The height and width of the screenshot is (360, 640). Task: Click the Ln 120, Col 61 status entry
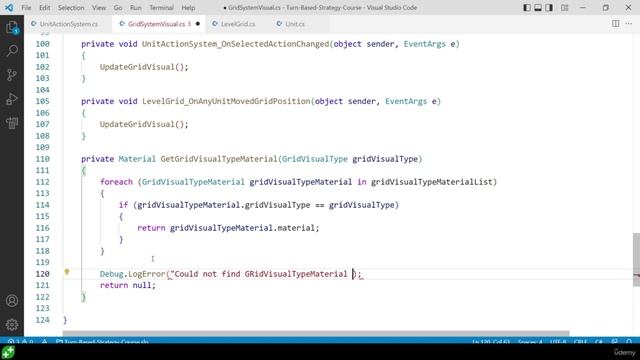pyautogui.click(x=491, y=341)
